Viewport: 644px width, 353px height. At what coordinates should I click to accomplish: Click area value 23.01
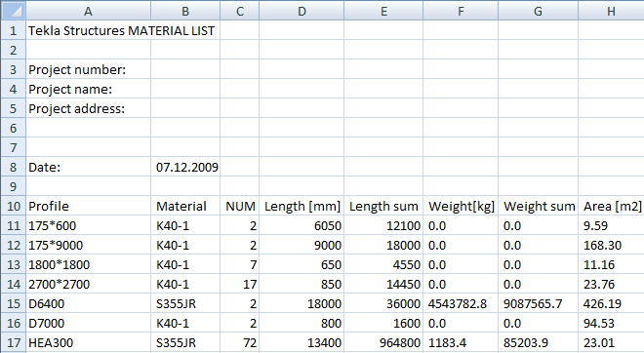click(612, 342)
